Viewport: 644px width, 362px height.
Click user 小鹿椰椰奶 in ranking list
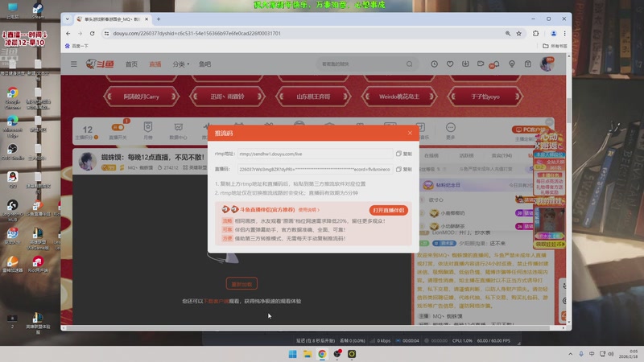point(452,213)
